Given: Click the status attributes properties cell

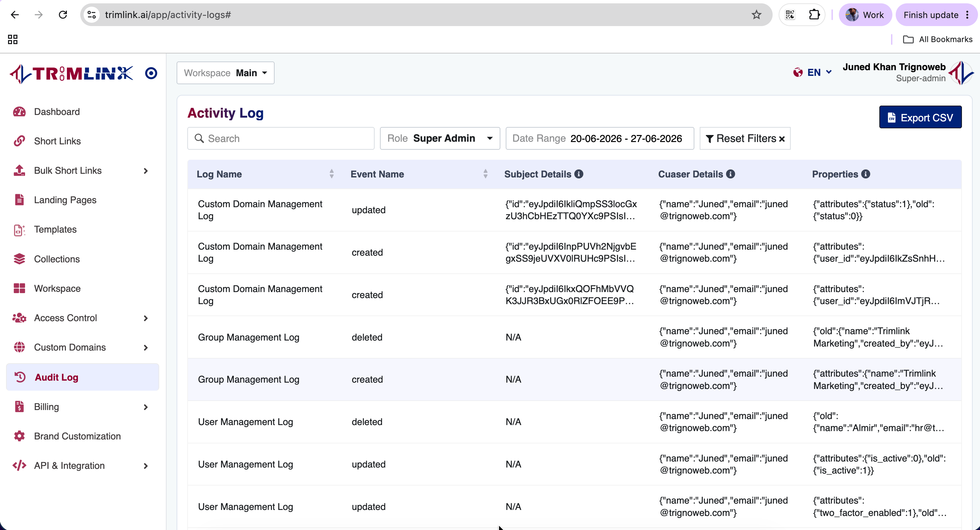Looking at the screenshot, I should pyautogui.click(x=874, y=210).
